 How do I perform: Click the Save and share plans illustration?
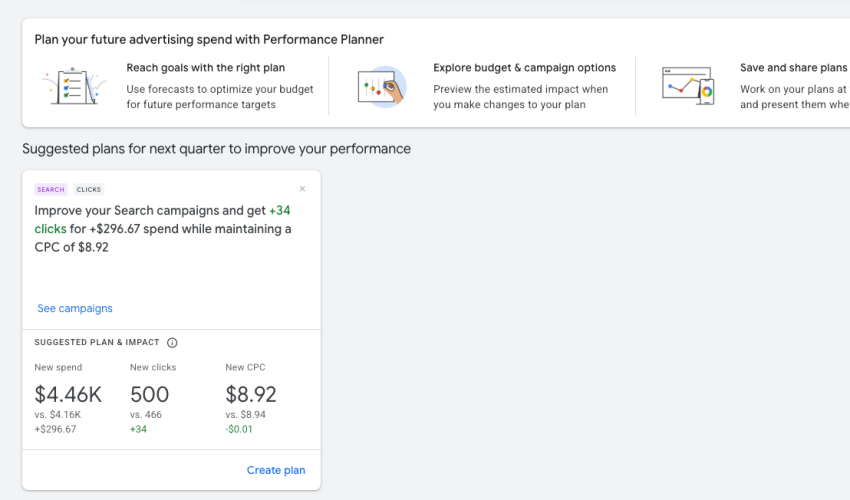point(689,87)
